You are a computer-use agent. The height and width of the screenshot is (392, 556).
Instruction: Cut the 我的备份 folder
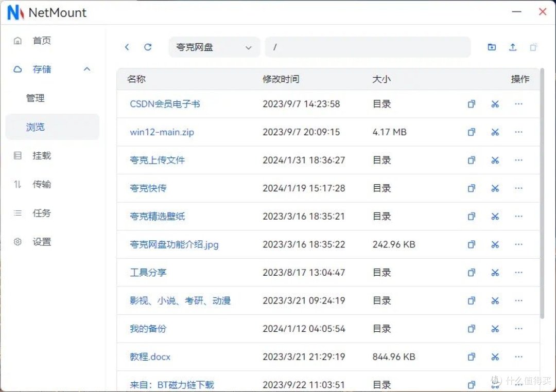click(495, 329)
